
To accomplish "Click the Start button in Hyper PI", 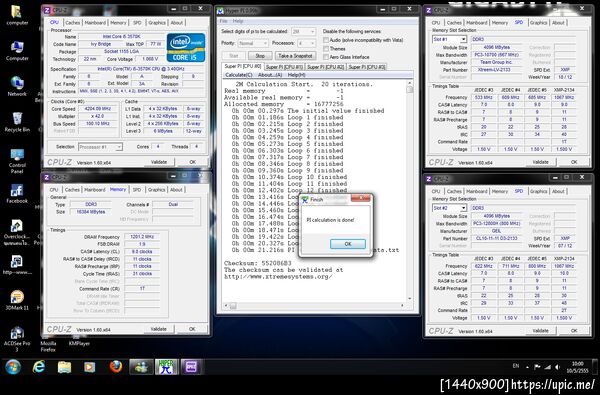I will tap(233, 56).
